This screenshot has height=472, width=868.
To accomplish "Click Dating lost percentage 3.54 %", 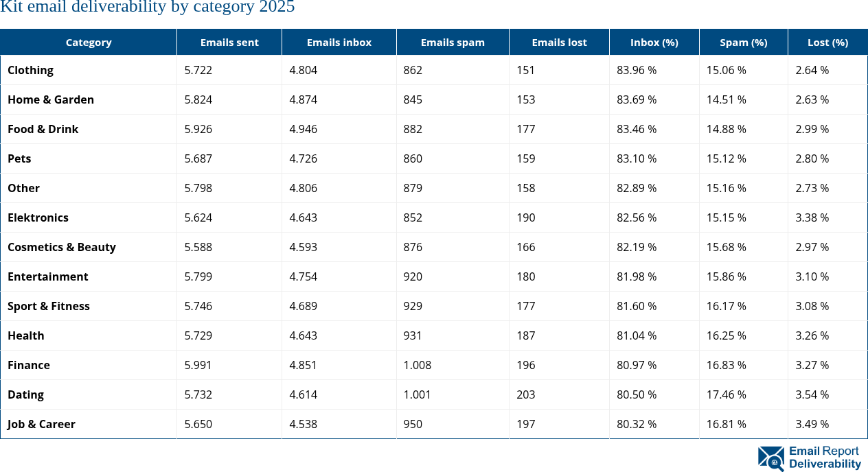I will pyautogui.click(x=812, y=394).
